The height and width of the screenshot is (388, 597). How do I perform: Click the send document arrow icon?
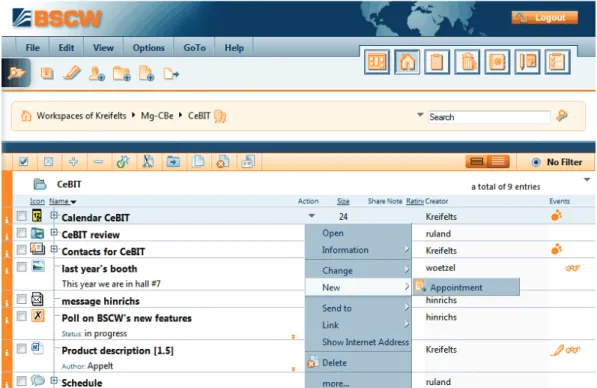click(x=171, y=74)
